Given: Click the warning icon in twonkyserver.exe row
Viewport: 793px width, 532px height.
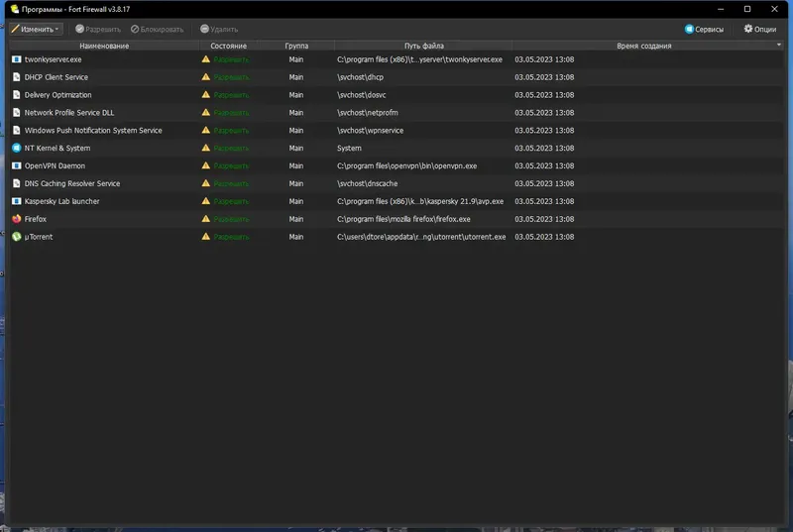Looking at the screenshot, I should point(206,59).
